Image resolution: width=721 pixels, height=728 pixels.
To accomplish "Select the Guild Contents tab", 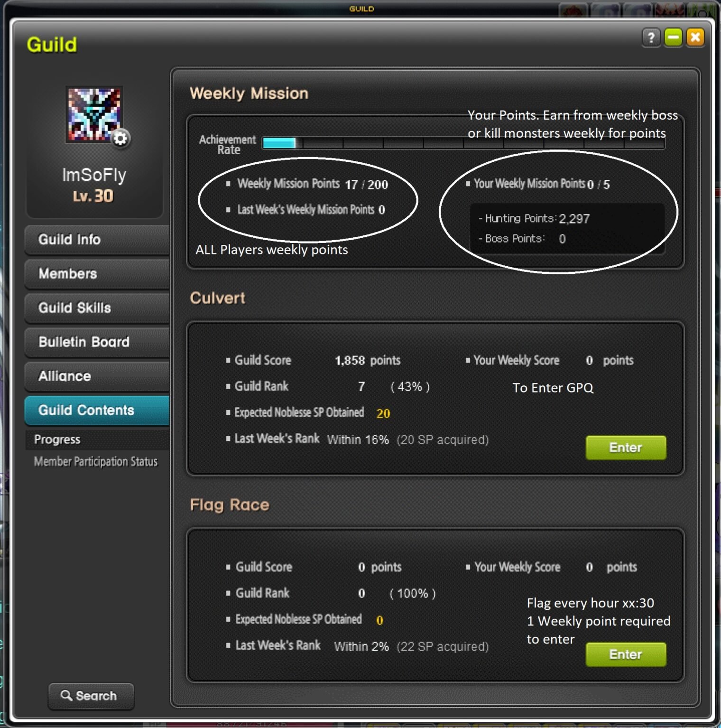I will [97, 411].
